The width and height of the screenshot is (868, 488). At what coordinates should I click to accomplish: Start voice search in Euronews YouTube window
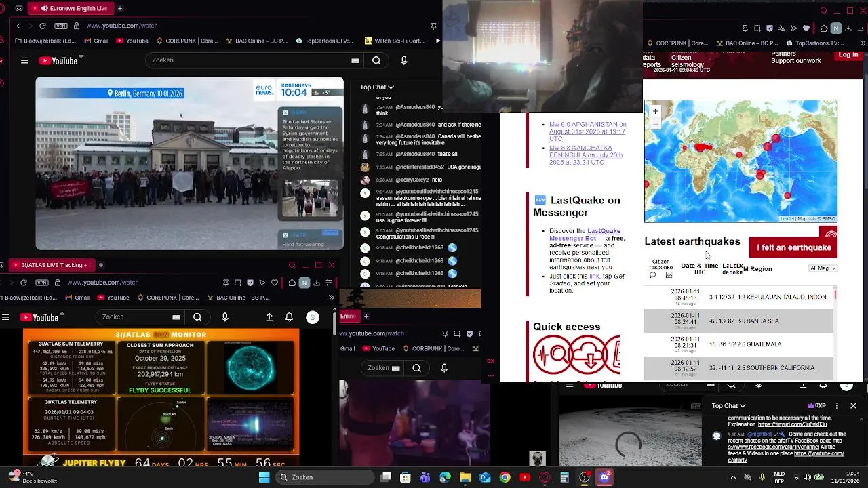click(x=404, y=60)
